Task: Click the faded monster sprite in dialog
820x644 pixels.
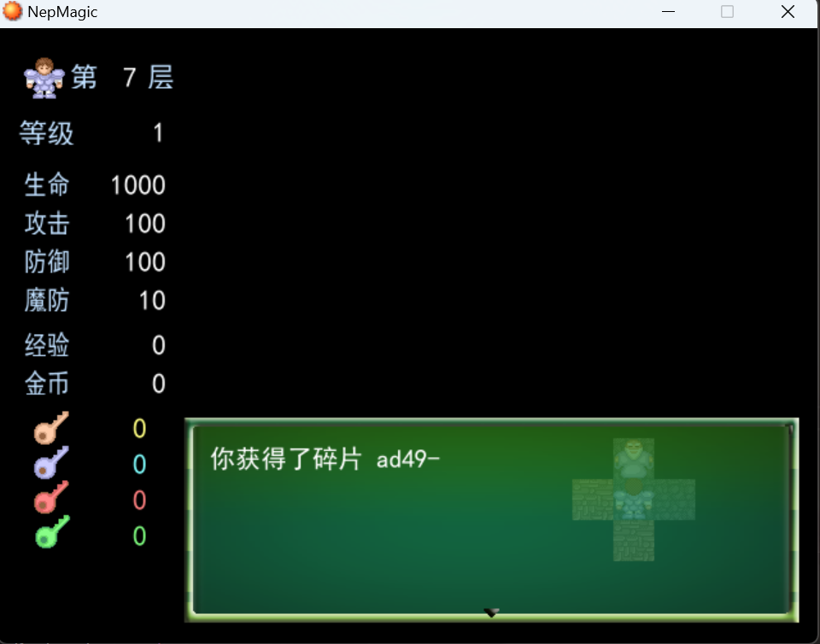Action: tap(633, 458)
